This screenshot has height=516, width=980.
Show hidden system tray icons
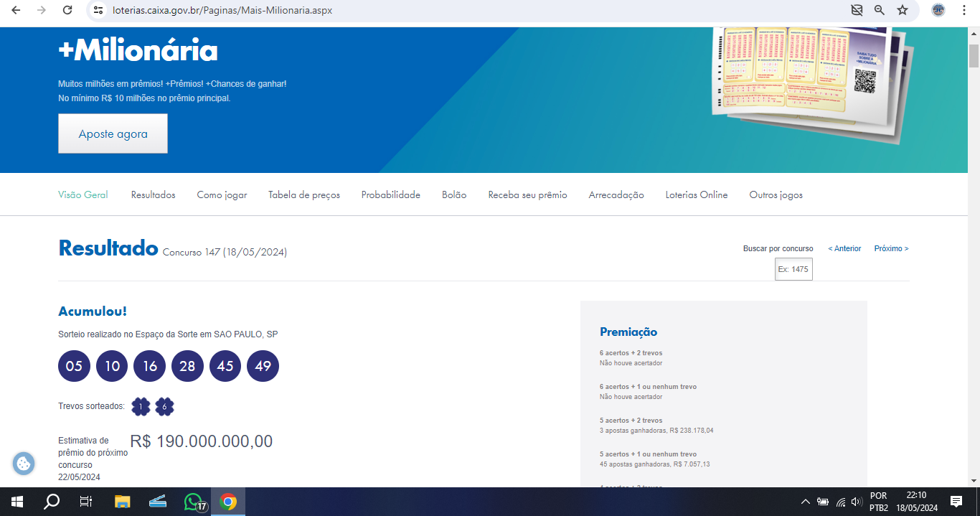(x=806, y=502)
